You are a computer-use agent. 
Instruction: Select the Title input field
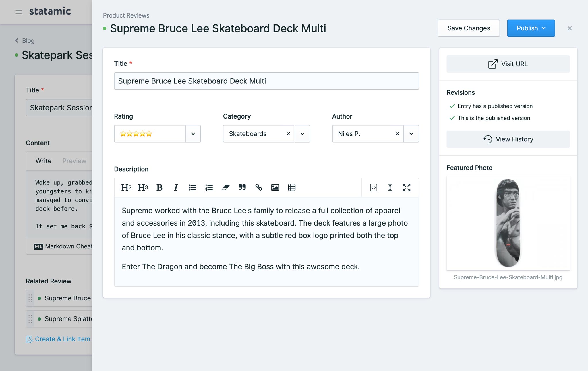[x=266, y=81]
